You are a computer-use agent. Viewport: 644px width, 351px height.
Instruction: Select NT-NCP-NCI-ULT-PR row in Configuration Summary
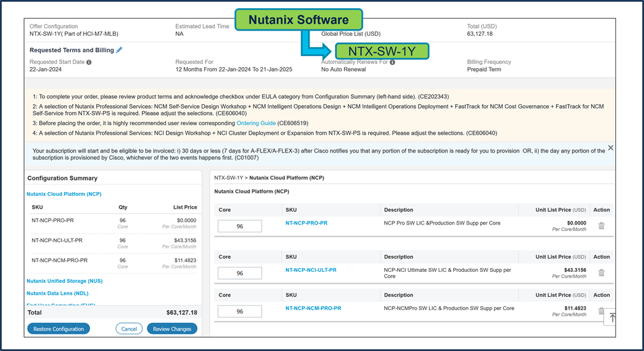point(114,243)
